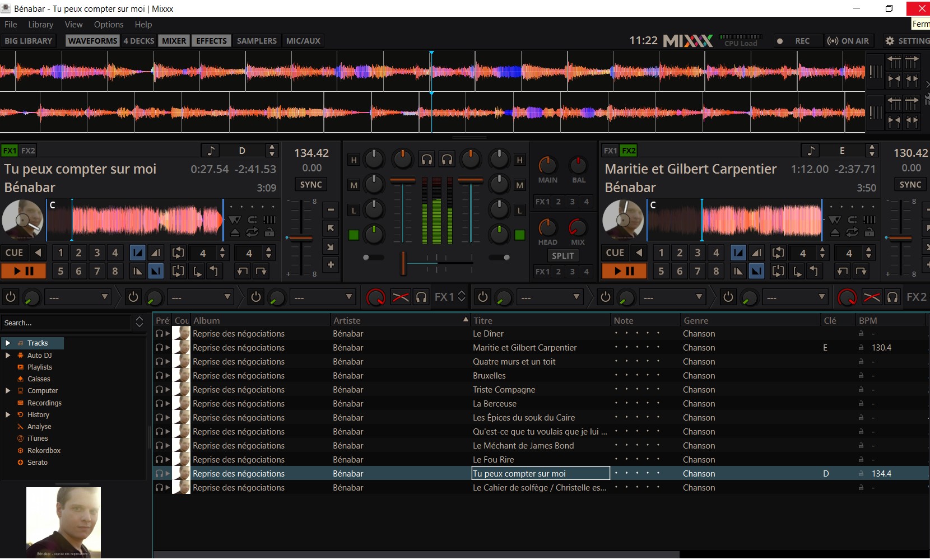Activate hotcue 5 on right deck

(x=661, y=272)
